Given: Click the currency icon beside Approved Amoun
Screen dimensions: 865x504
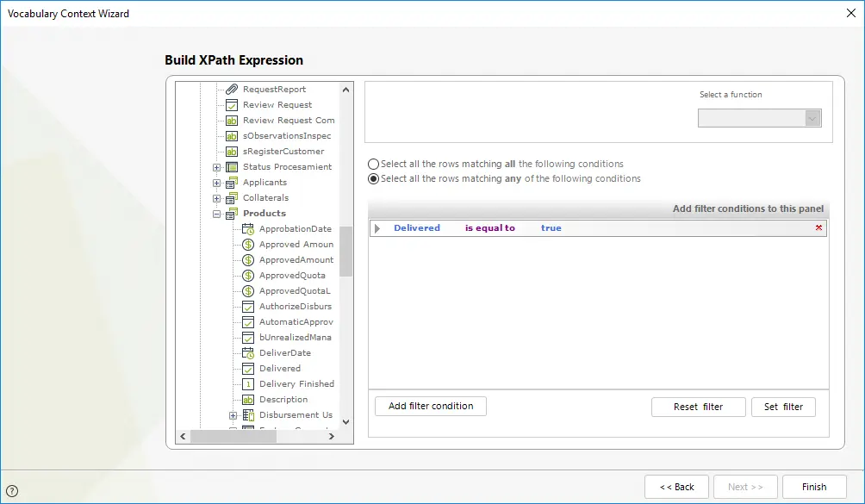Looking at the screenshot, I should pos(248,245).
